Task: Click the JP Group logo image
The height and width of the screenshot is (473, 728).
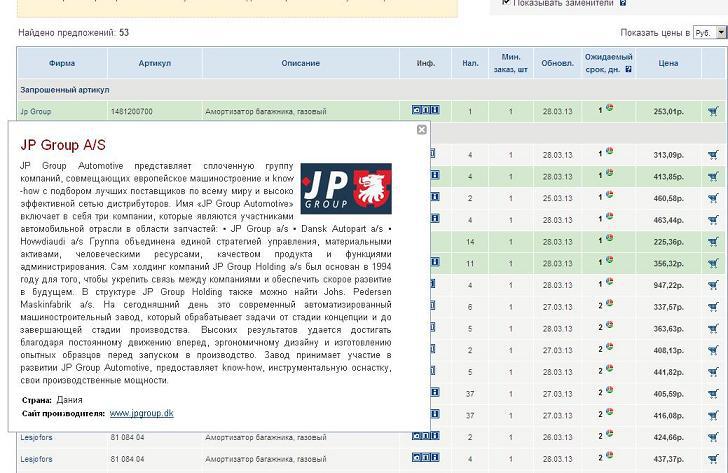Action: click(346, 188)
